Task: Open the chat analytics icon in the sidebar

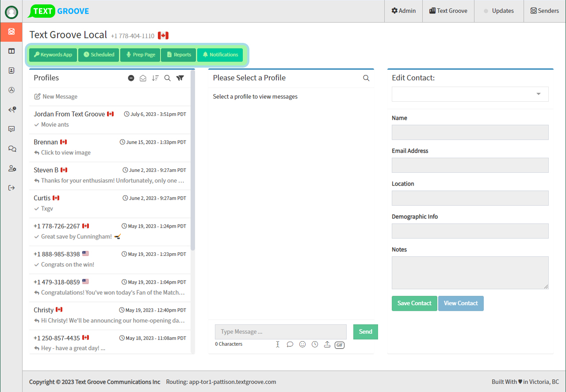Action: click(x=11, y=129)
